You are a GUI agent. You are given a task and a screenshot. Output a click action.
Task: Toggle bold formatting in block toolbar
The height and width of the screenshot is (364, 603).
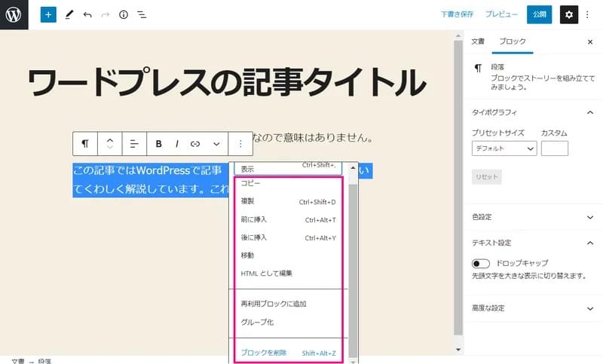tap(159, 143)
